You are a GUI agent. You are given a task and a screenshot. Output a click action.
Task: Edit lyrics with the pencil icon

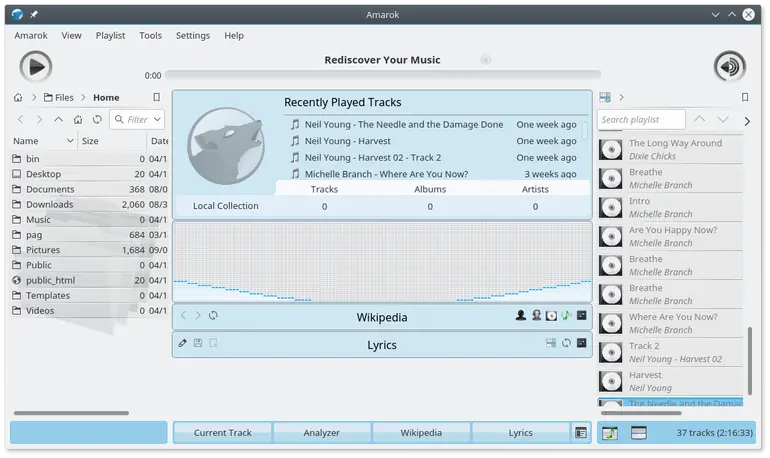pos(183,343)
